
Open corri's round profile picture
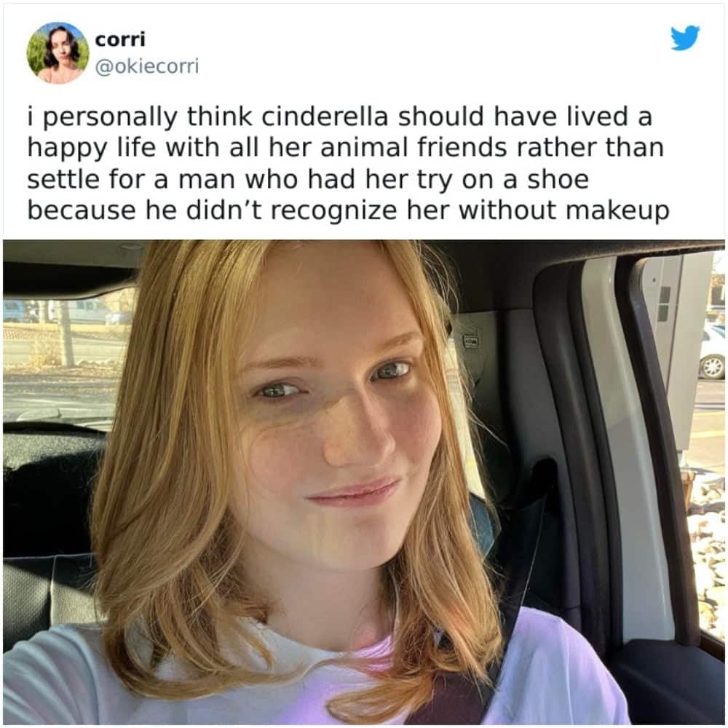58,53
